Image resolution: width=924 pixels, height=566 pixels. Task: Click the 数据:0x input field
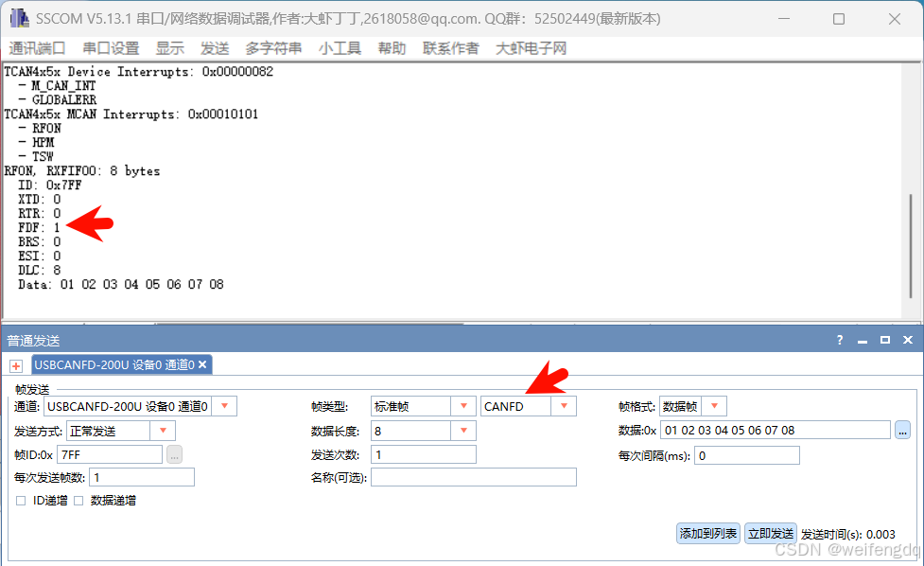[x=775, y=431]
